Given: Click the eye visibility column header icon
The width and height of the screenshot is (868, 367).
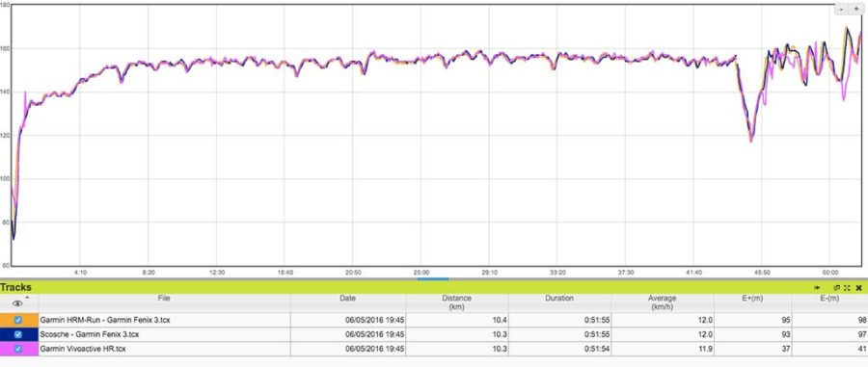Looking at the screenshot, I should pyautogui.click(x=17, y=302).
